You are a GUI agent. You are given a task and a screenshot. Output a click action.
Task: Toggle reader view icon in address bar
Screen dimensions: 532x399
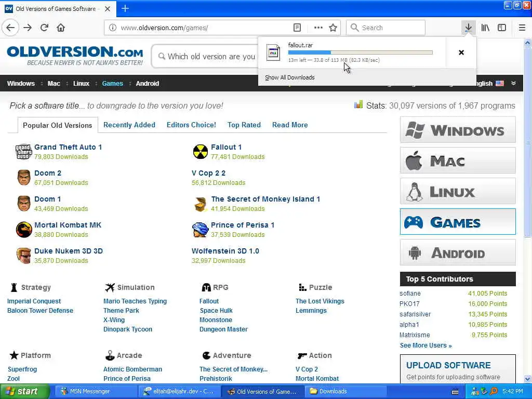(x=297, y=28)
